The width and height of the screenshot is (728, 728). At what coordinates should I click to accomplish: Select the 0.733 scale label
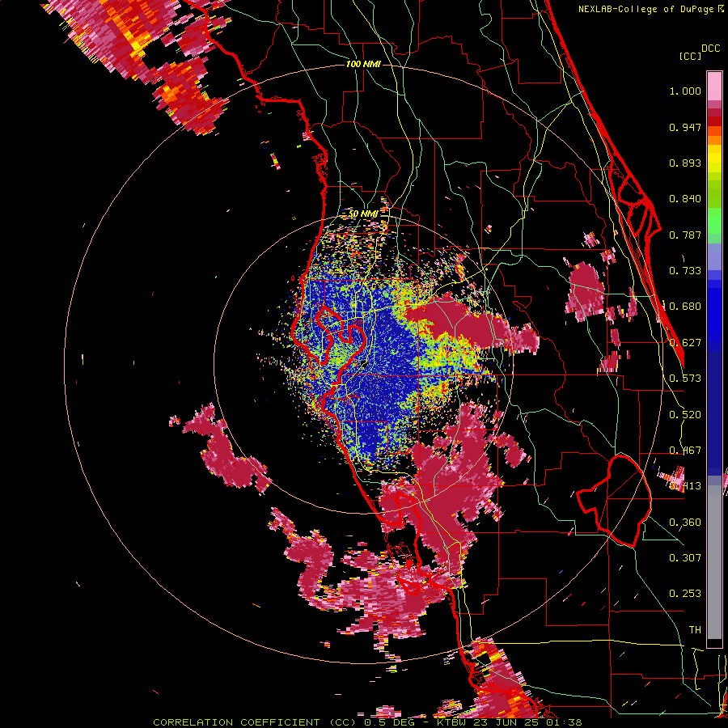pyautogui.click(x=685, y=271)
